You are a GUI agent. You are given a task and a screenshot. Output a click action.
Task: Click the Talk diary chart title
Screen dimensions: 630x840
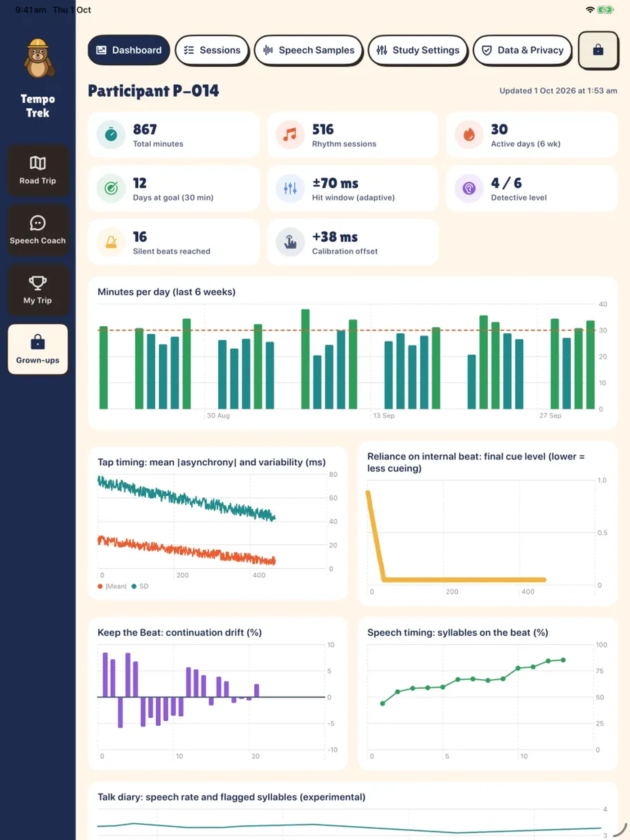231,797
